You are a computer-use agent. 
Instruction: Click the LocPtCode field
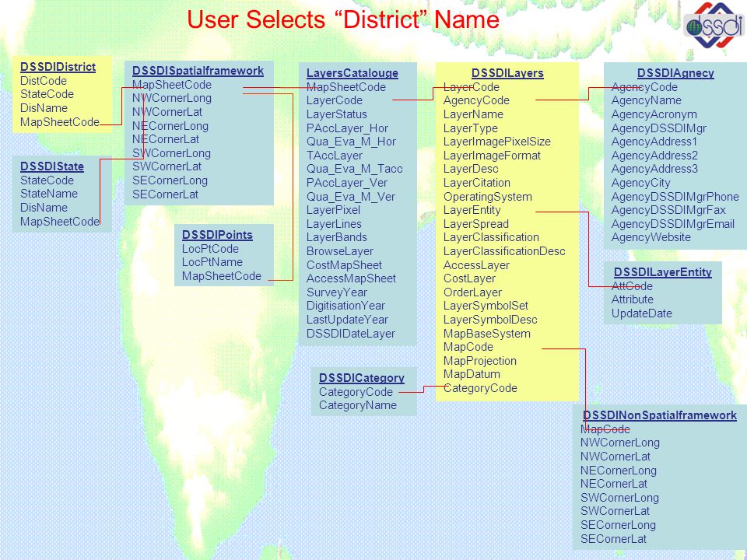pyautogui.click(x=210, y=249)
